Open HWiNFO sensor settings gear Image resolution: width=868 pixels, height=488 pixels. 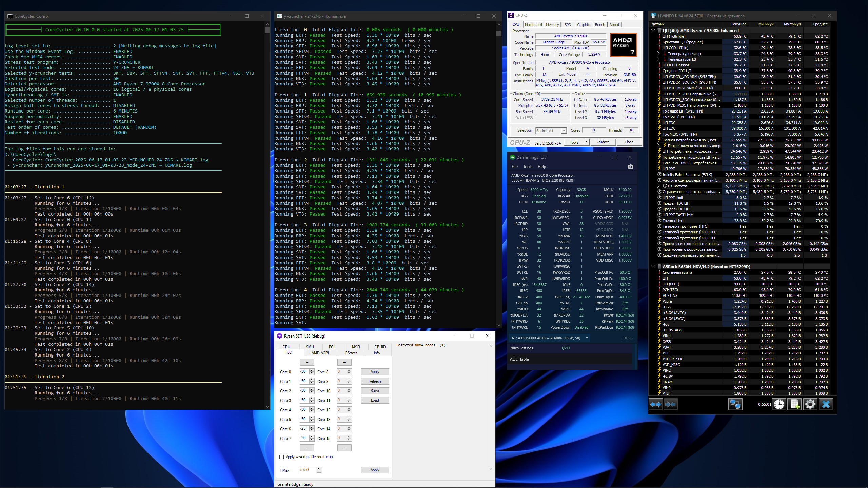coord(810,404)
